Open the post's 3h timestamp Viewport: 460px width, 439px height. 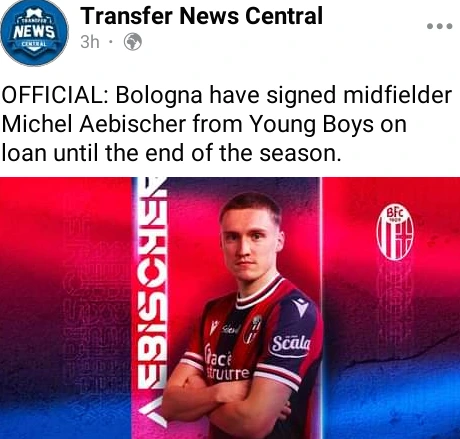(90, 42)
